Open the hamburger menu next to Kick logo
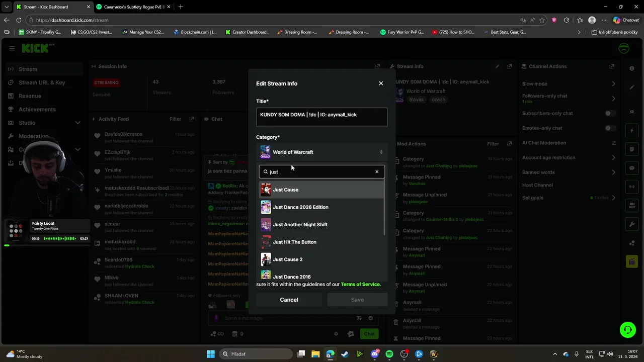The height and width of the screenshot is (362, 644). pyautogui.click(x=12, y=48)
